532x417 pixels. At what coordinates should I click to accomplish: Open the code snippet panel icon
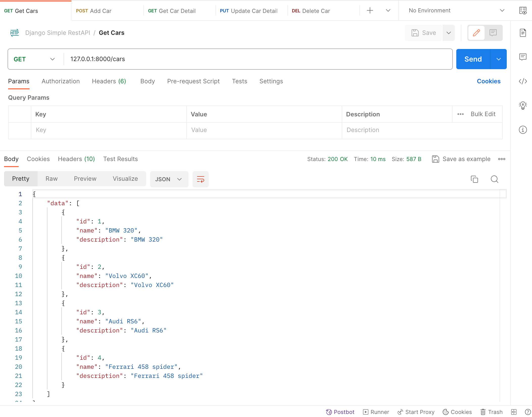pyautogui.click(x=523, y=81)
